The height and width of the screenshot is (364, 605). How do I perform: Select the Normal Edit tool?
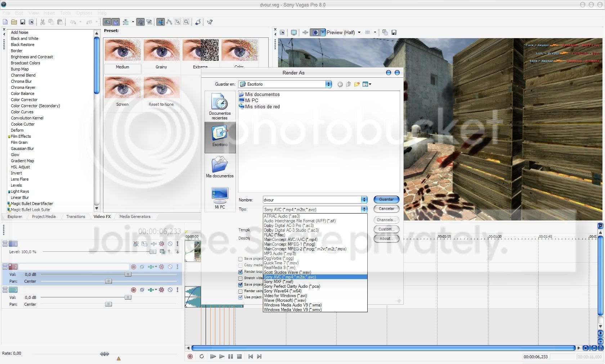point(161,22)
